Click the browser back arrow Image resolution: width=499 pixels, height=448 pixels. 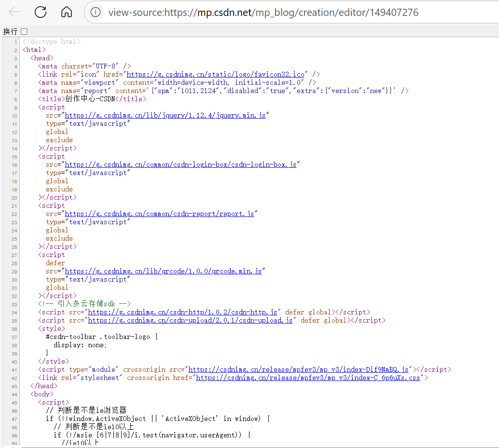[14, 13]
